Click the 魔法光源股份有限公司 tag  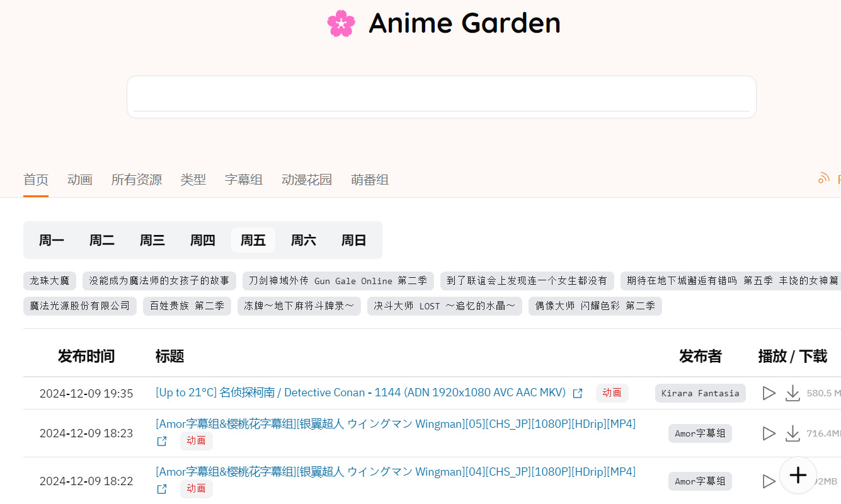[80, 306]
